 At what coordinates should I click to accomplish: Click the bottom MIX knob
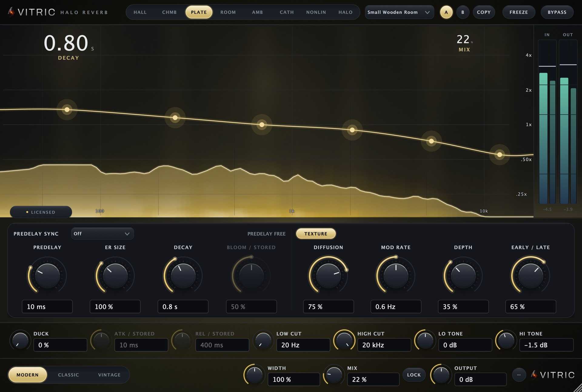pos(334,375)
